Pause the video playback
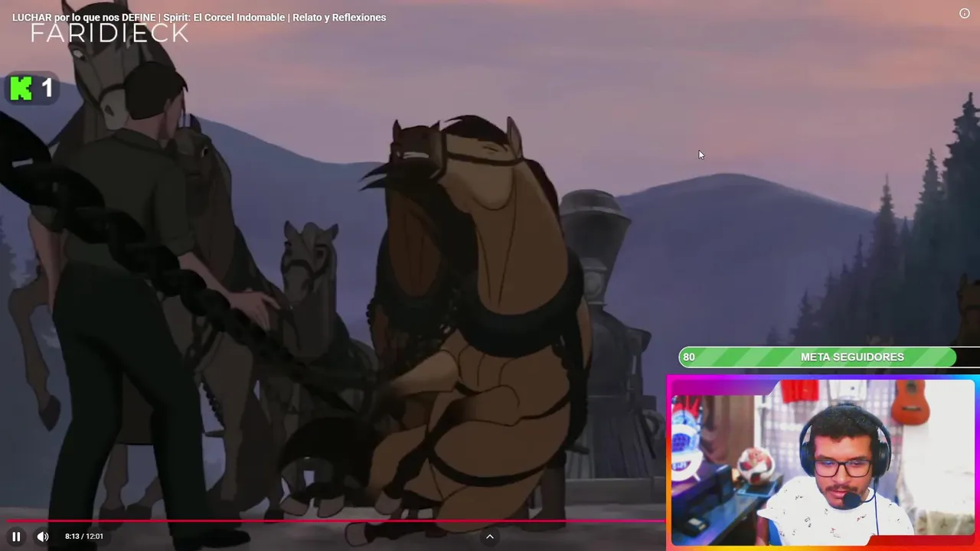The height and width of the screenshot is (551, 980). click(x=16, y=536)
